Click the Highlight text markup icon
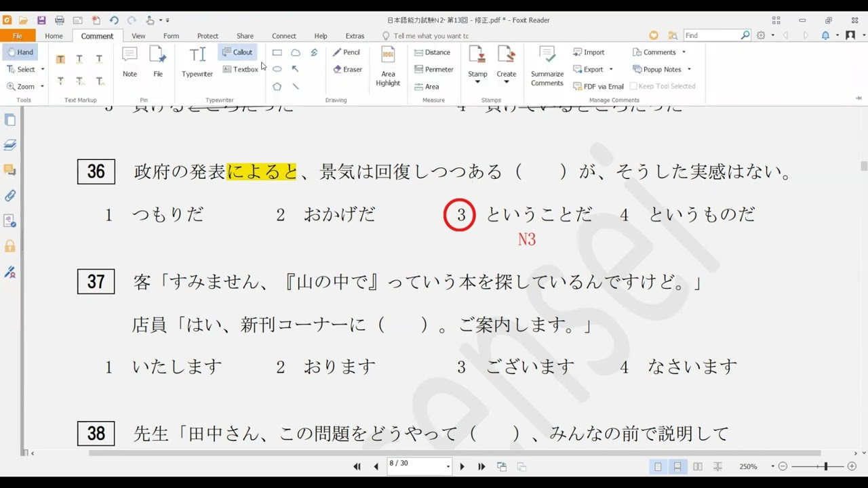This screenshot has width=868, height=488. [x=60, y=60]
